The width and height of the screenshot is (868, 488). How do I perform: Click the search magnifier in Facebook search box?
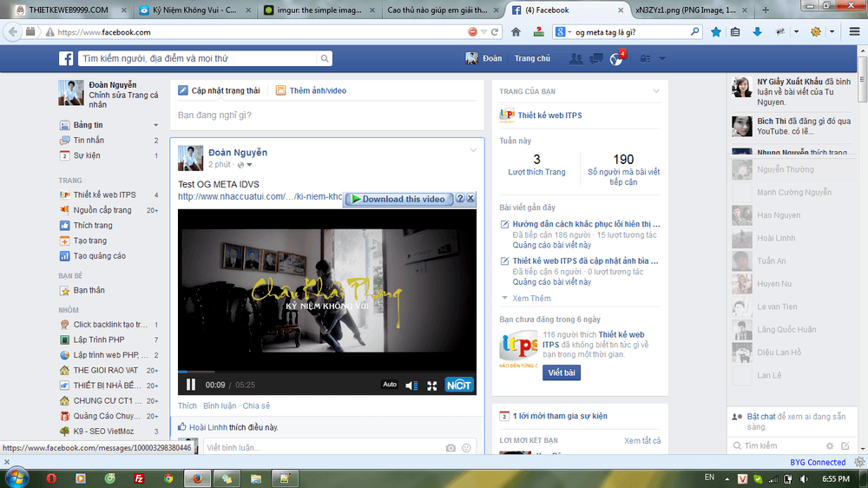tap(325, 58)
